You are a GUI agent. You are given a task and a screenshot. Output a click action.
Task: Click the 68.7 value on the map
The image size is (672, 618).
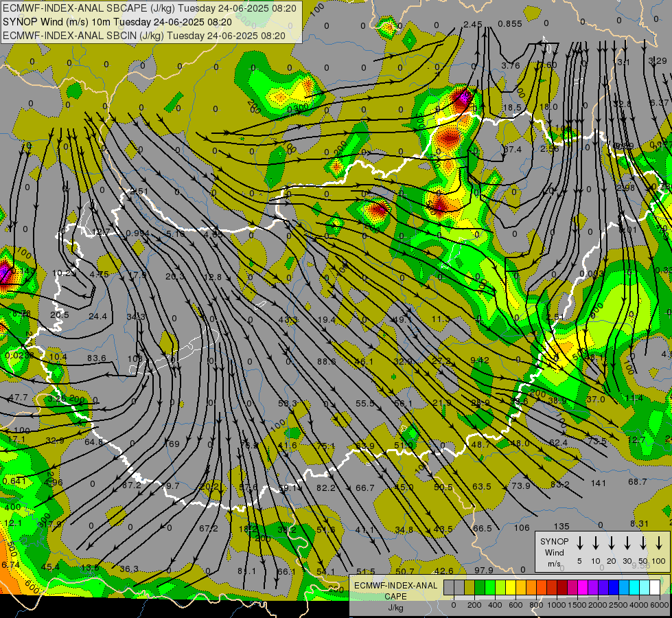(x=637, y=482)
